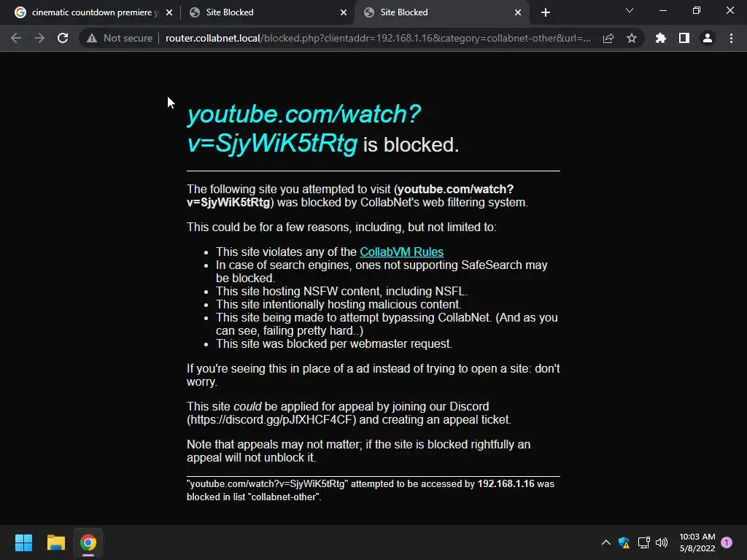Expand the tab search chevron
Screen dimensions: 747x560
click(x=630, y=10)
